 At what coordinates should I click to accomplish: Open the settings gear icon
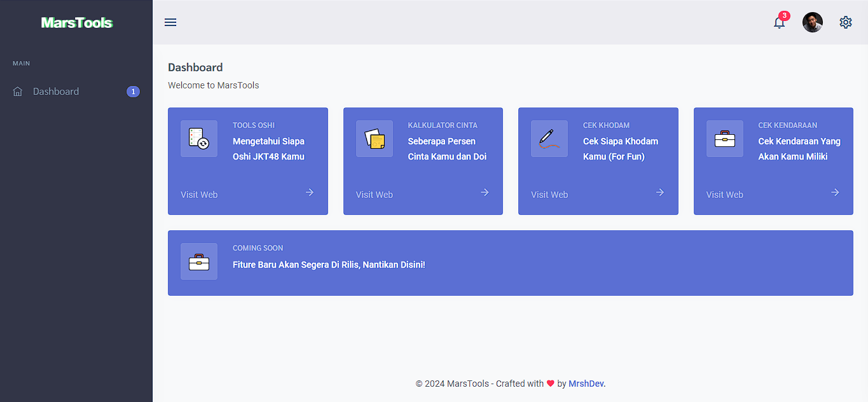pyautogui.click(x=845, y=22)
